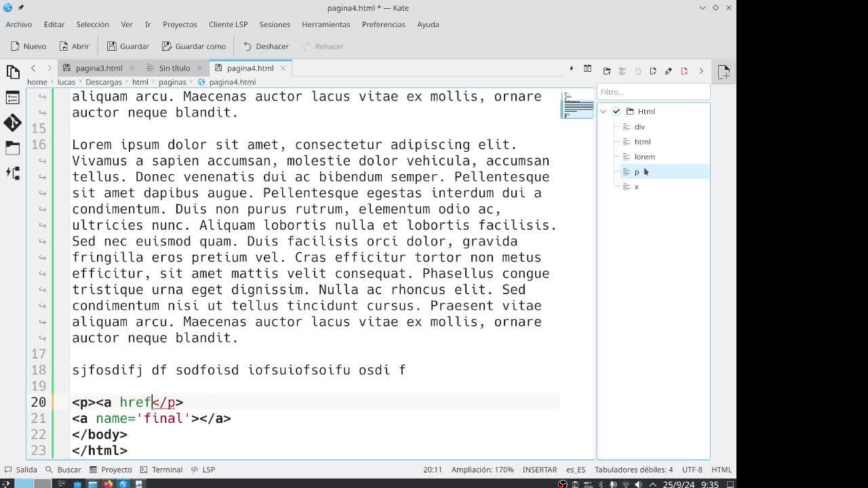
Task: Select the 'html' snippet
Action: click(x=642, y=142)
